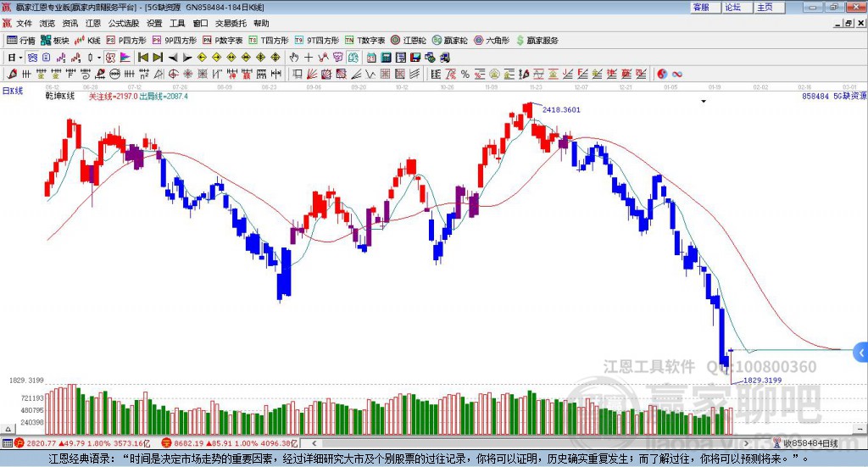The height and width of the screenshot is (467, 868).
Task: Click the red-blue yin-yang icon
Action: tap(662, 74)
